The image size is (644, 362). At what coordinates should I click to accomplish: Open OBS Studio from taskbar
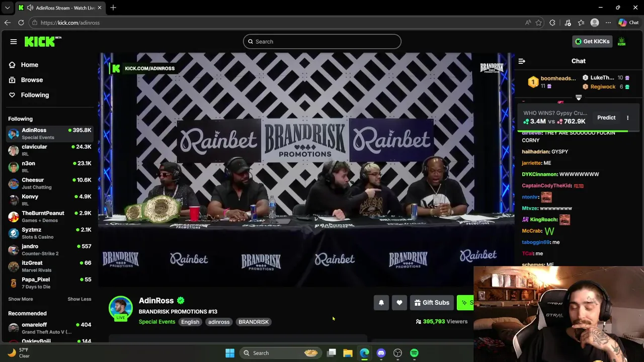[397, 353]
